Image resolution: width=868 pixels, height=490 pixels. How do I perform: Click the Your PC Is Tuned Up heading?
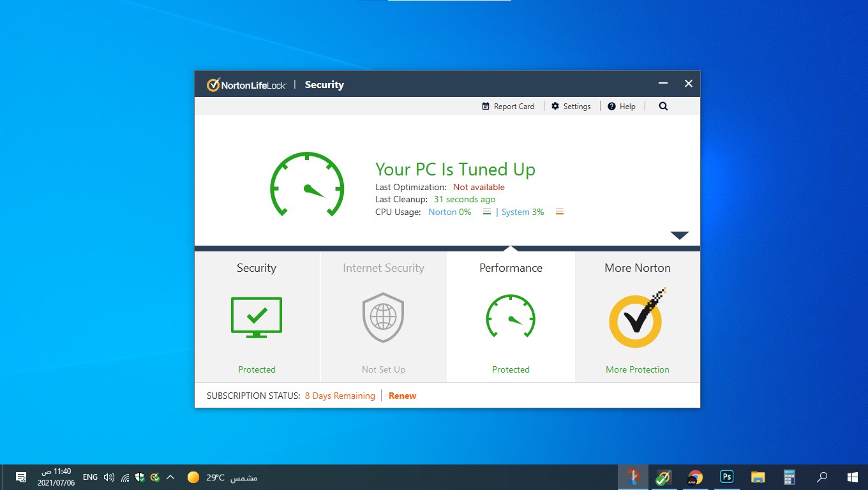click(455, 169)
